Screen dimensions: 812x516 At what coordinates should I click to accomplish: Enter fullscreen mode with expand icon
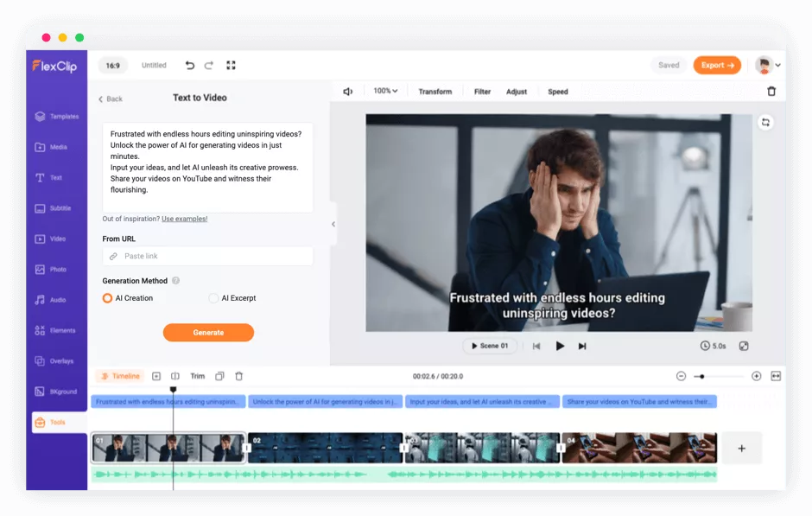[x=231, y=66]
